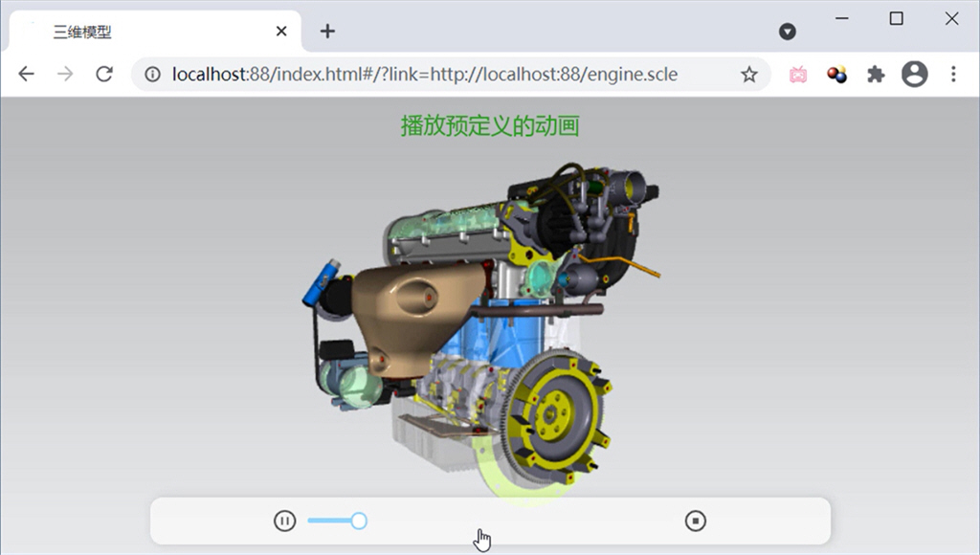Image resolution: width=980 pixels, height=555 pixels.
Task: Close the 三维模型 tab
Action: tap(281, 32)
